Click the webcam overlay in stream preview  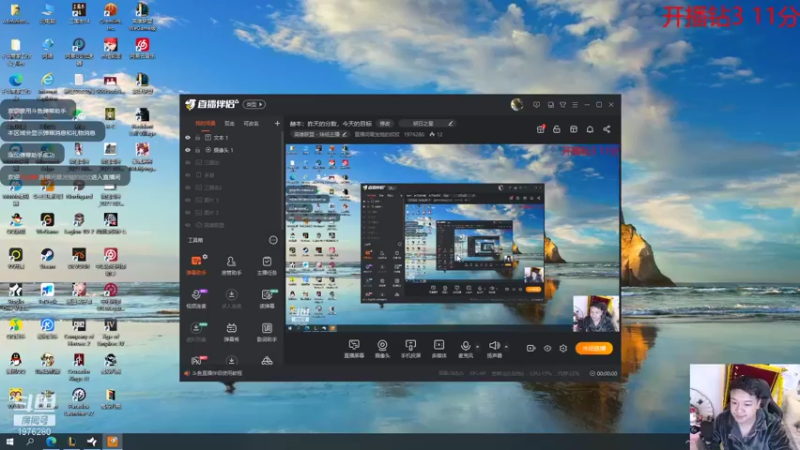[x=595, y=313]
